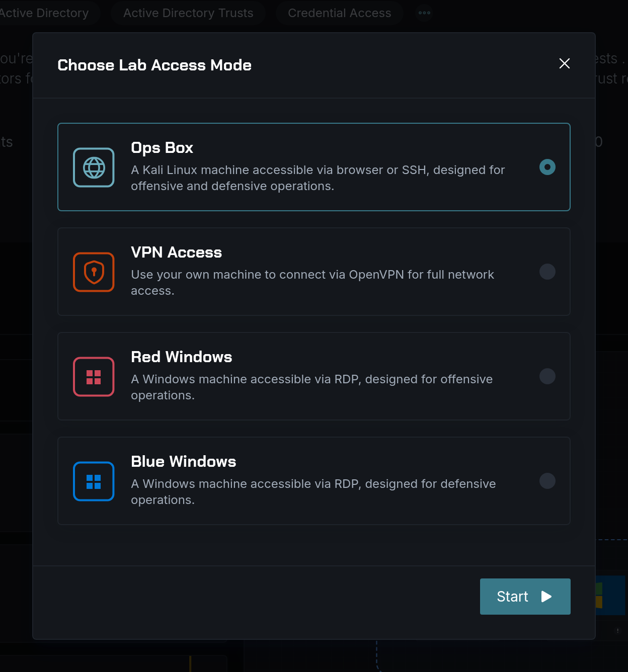Click the Ops Box title text
The width and height of the screenshot is (628, 672).
[x=162, y=148]
